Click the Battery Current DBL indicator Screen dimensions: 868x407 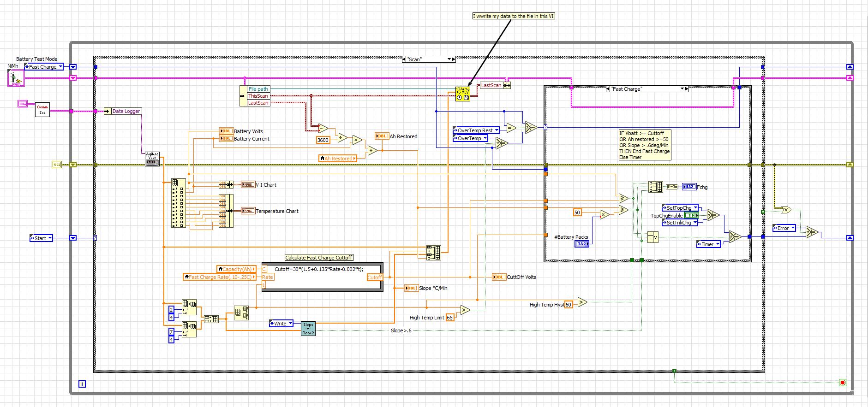(226, 138)
